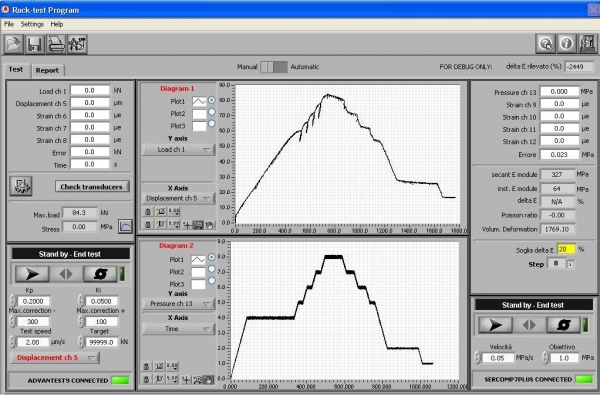Click the open file folder toolbar icon
This screenshot has height=395, width=600.
(13, 44)
